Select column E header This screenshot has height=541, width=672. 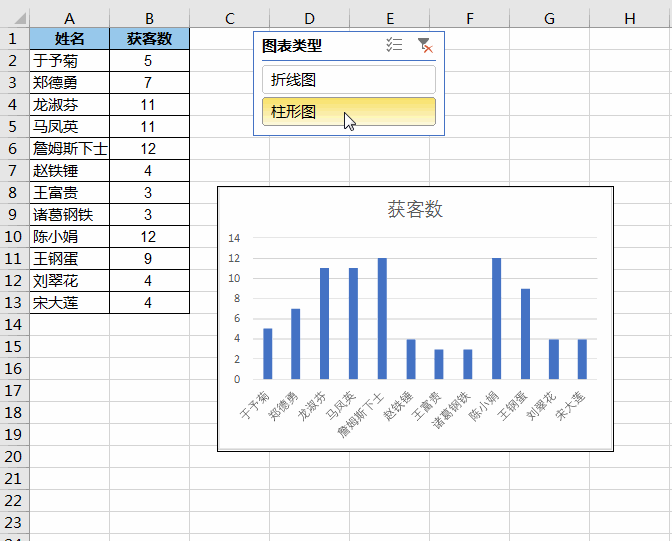390,18
